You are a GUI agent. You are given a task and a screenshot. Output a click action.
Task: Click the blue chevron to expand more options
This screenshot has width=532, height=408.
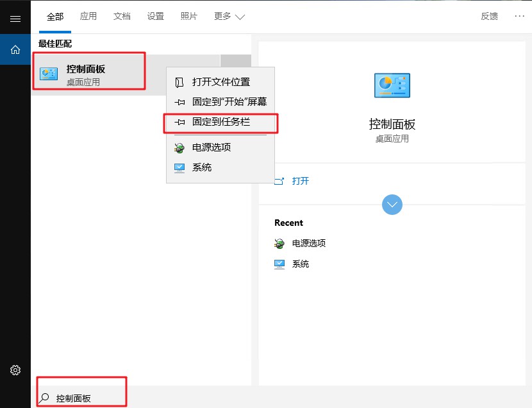(x=392, y=205)
